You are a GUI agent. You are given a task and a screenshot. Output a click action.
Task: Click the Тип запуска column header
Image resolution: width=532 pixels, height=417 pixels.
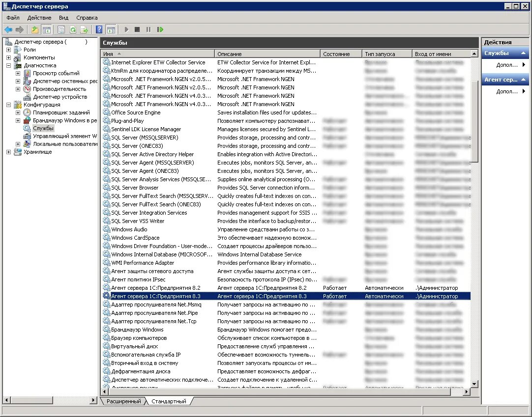387,54
